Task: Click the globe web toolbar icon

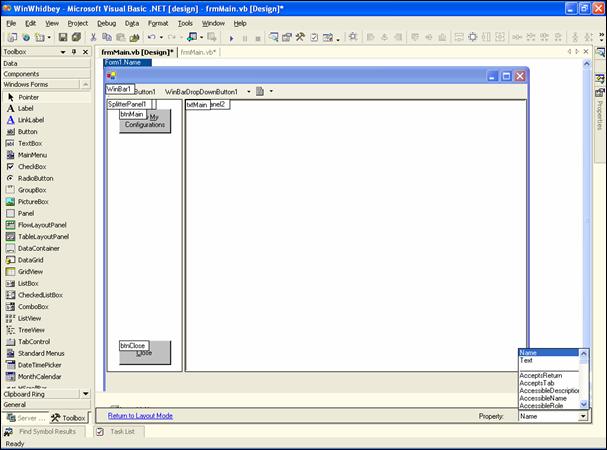Action: 26,38
